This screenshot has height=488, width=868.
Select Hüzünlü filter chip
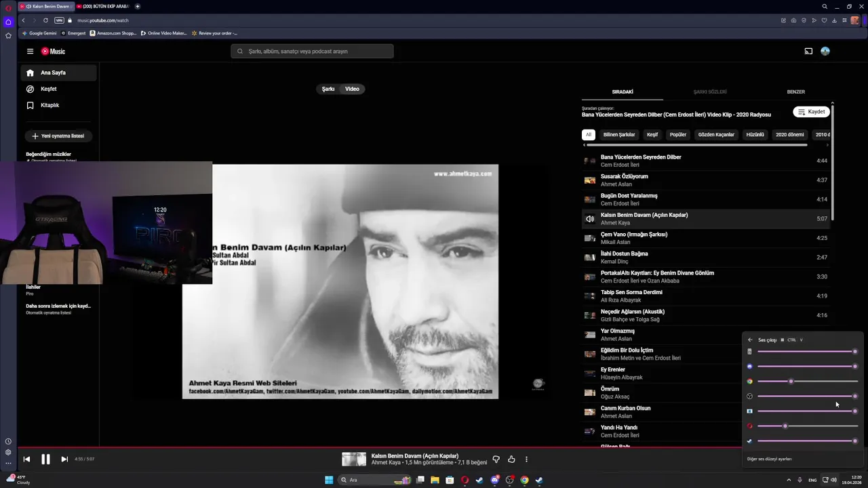click(x=755, y=134)
